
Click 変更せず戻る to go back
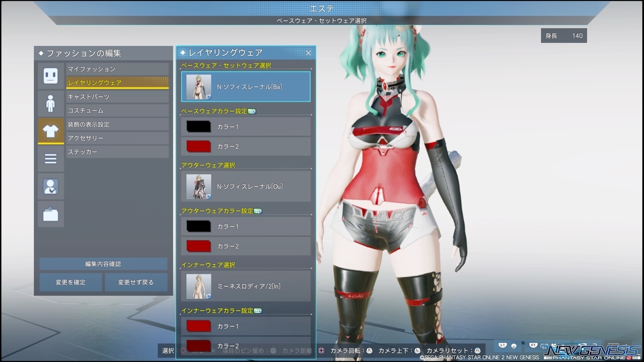(x=136, y=282)
